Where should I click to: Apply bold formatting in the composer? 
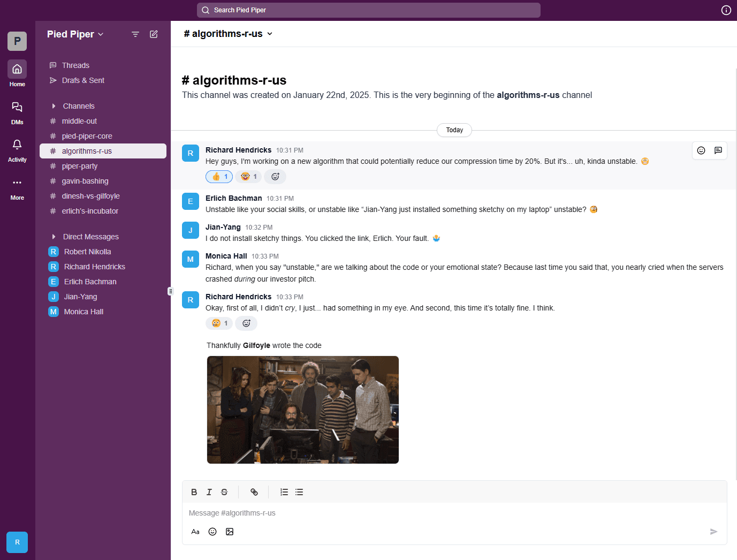click(x=194, y=492)
